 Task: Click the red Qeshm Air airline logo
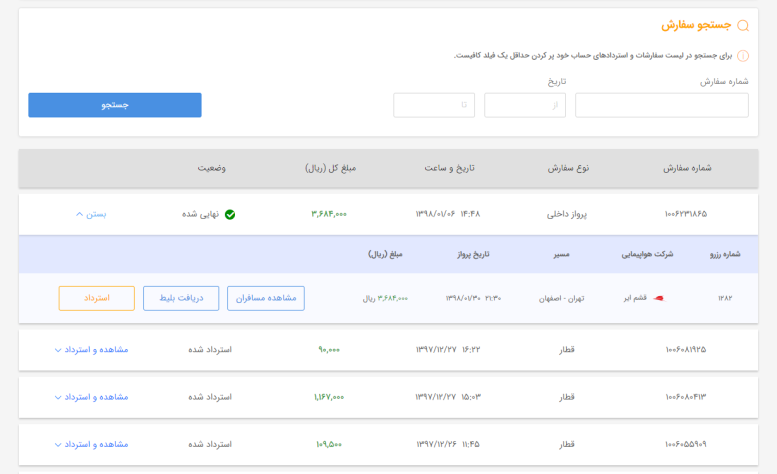click(x=659, y=298)
